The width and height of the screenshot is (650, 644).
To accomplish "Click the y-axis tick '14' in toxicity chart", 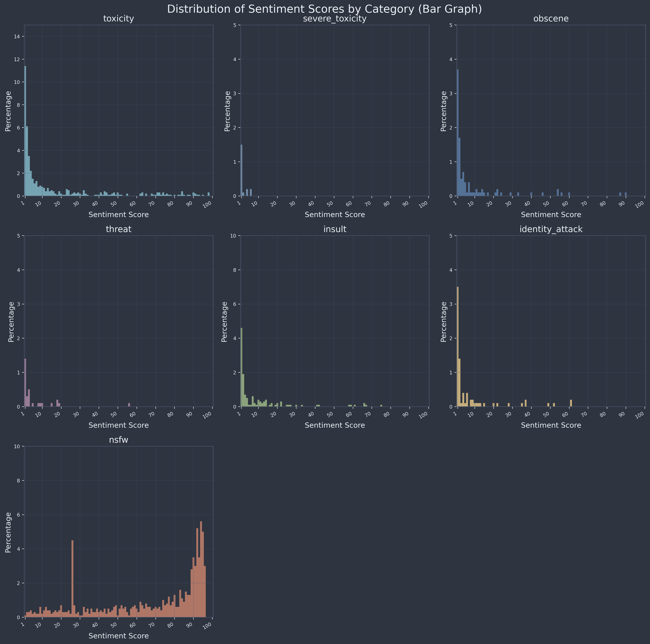I will (x=17, y=36).
